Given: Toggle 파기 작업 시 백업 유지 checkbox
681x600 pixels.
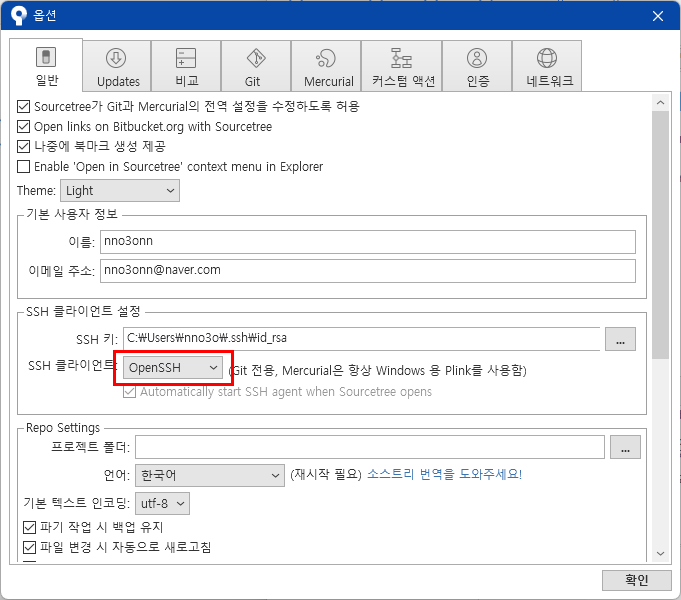Looking at the screenshot, I should 29,527.
